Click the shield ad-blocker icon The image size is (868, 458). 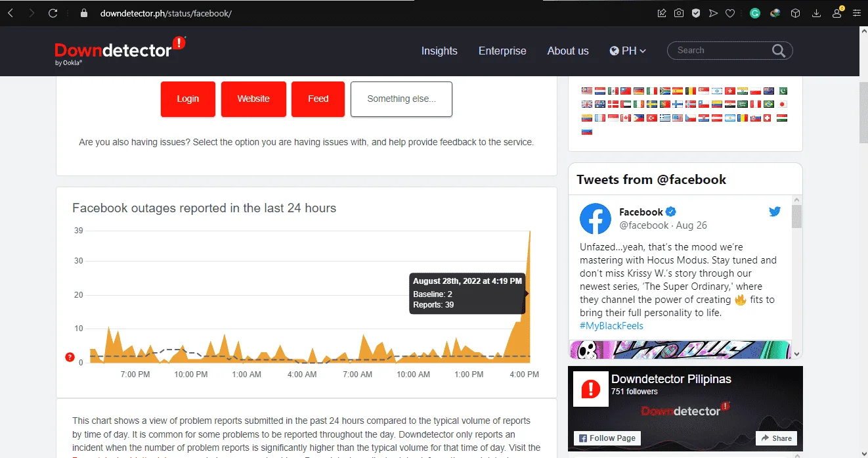696,13
